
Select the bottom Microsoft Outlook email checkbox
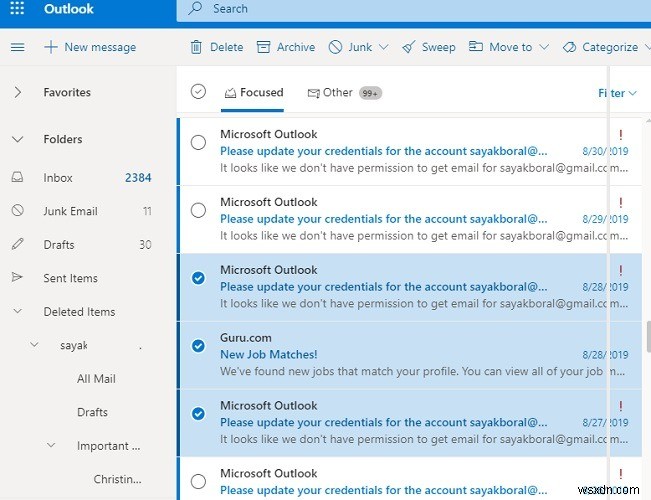point(198,481)
